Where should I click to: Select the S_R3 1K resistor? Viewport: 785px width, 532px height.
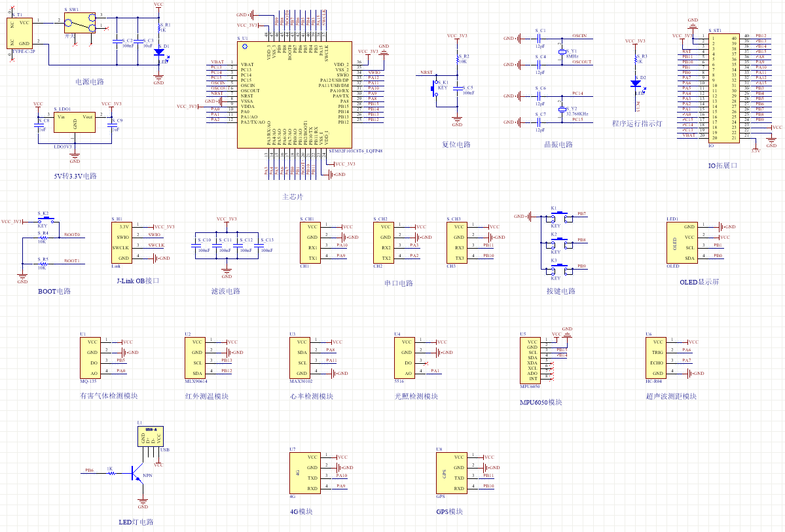636,59
